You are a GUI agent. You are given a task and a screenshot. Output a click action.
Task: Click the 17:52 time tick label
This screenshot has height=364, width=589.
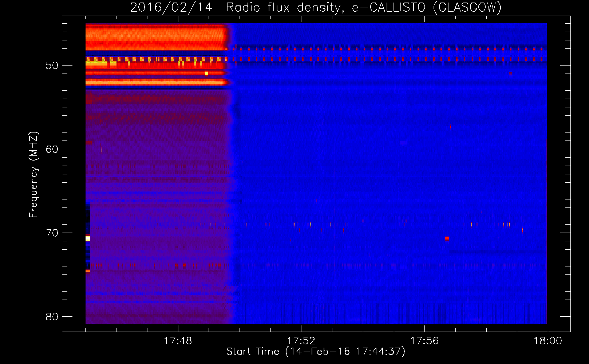(x=301, y=341)
